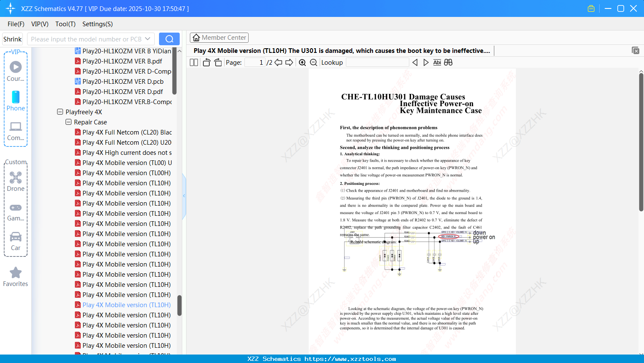Open the Favorites star
The height and width of the screenshot is (363, 644).
pyautogui.click(x=16, y=277)
